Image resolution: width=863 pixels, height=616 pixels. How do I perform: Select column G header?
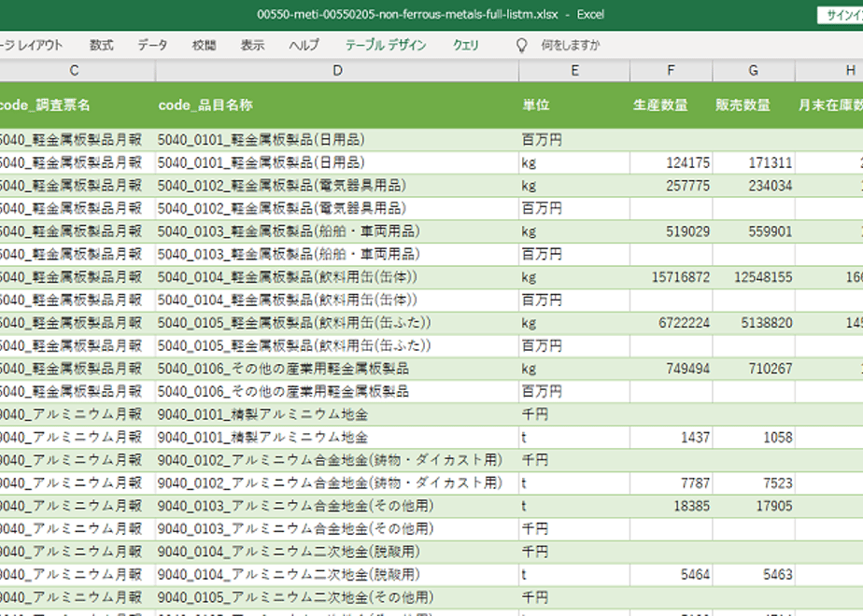coord(754,70)
